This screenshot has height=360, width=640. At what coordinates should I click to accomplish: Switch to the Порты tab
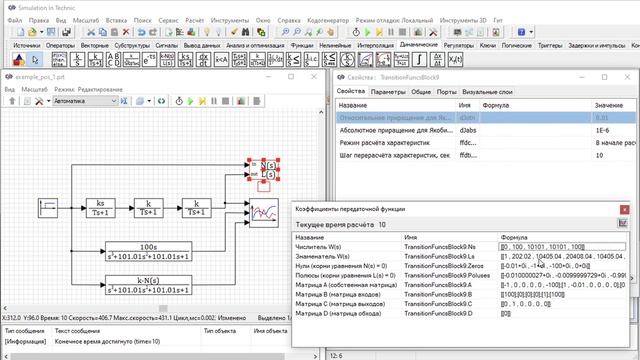447,92
